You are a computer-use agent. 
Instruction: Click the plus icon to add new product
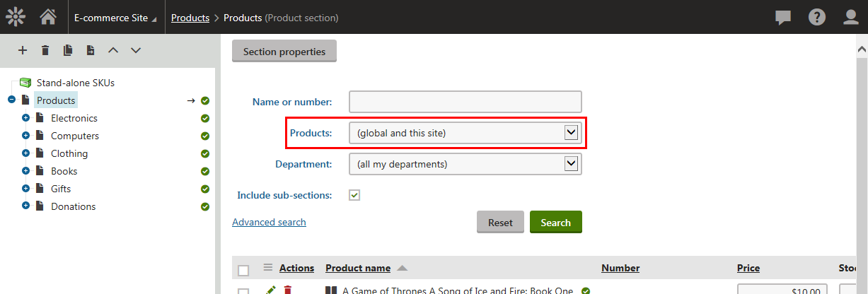[x=23, y=50]
